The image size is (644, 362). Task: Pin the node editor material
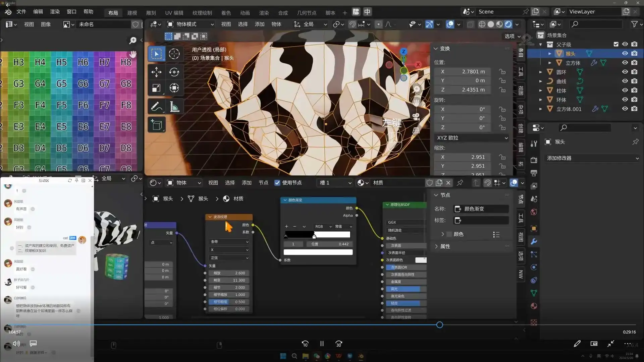pyautogui.click(x=460, y=183)
